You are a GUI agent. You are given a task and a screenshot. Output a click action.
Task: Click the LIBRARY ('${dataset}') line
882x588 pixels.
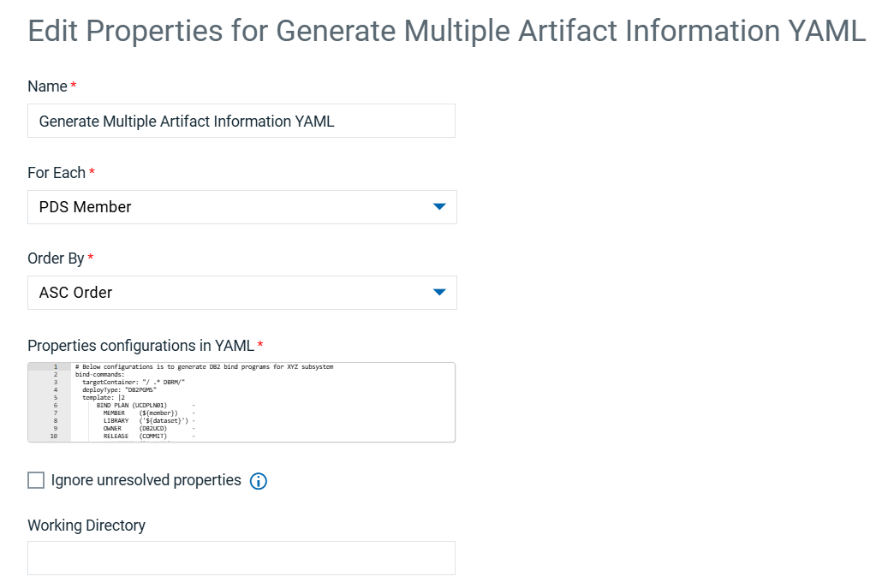pyautogui.click(x=146, y=420)
